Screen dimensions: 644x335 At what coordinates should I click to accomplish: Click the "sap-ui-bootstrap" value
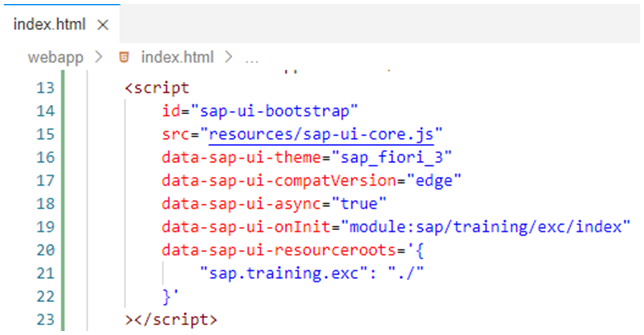coord(274,111)
